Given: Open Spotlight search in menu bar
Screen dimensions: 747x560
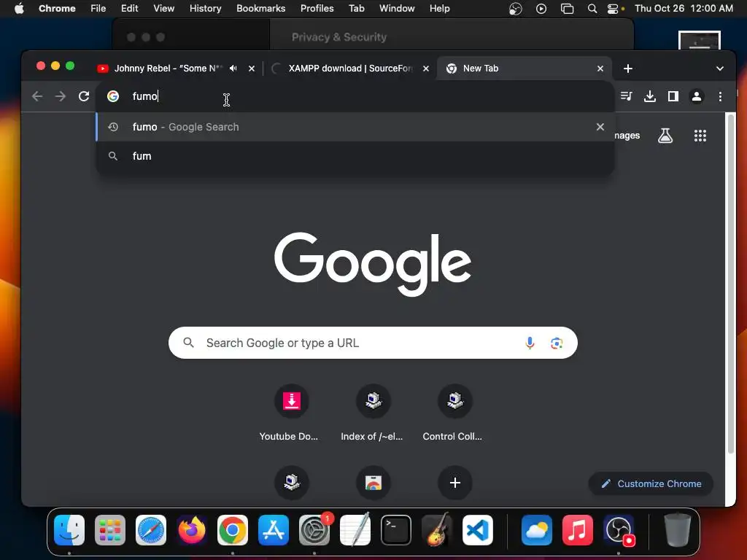Looking at the screenshot, I should tap(592, 9).
